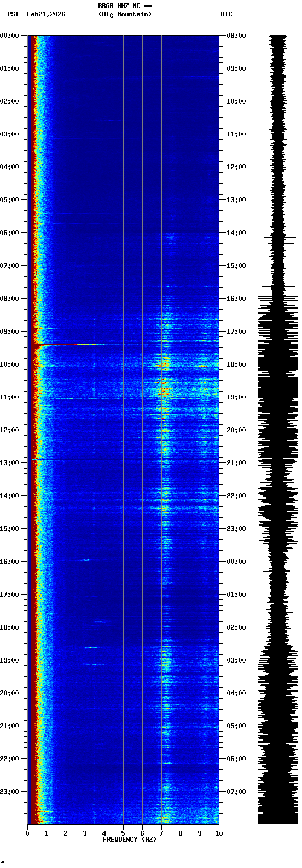Click the UTC '11:00' time label
302x868 pixels.
(236, 134)
